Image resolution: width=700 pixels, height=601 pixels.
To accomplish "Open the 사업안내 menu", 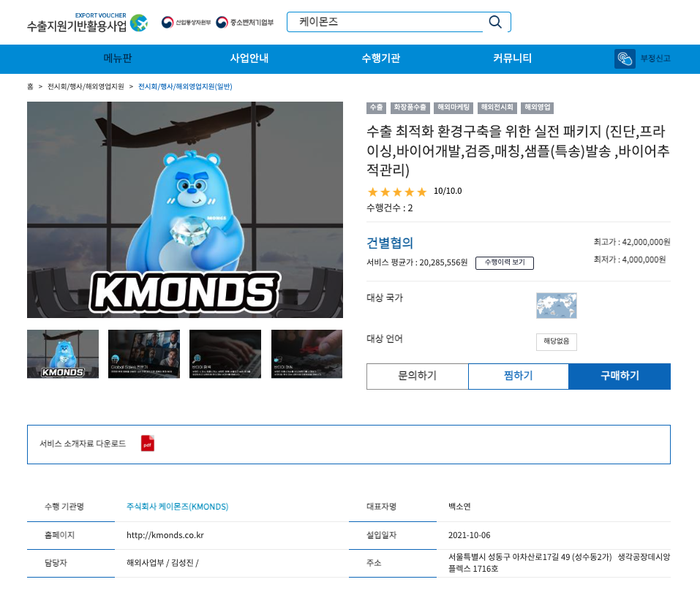I will (x=249, y=58).
